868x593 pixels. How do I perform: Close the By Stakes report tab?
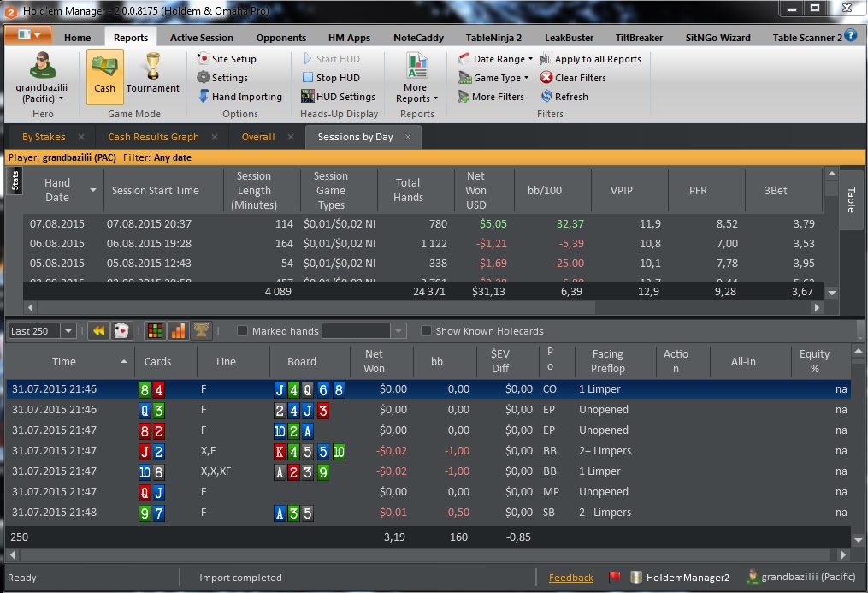[81, 137]
